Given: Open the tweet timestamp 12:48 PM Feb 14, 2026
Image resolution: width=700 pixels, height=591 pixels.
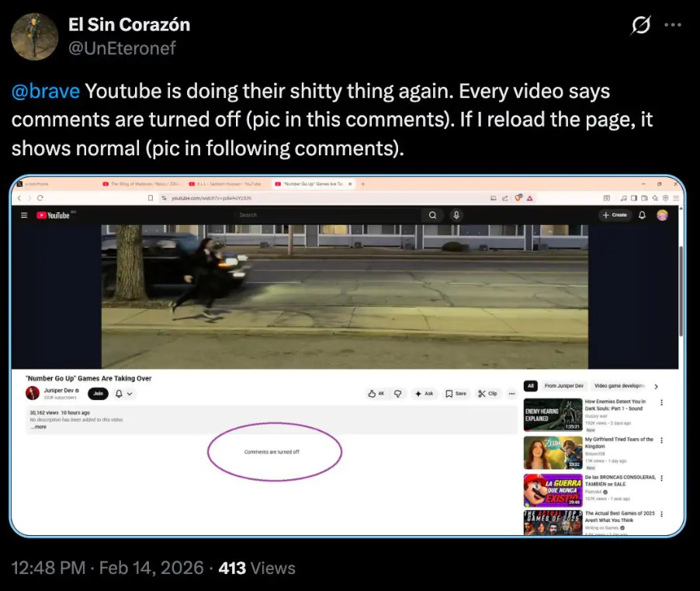Looking at the screenshot, I should pyautogui.click(x=107, y=568).
